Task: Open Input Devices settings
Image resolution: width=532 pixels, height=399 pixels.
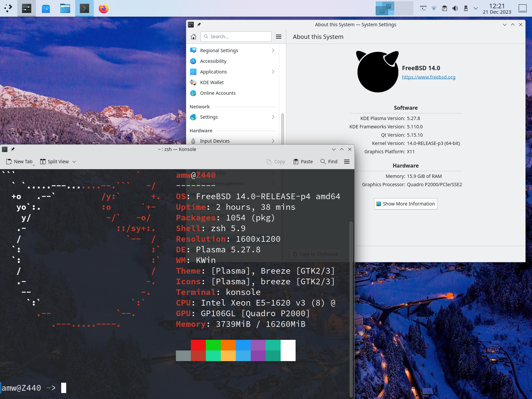Action: point(233,141)
